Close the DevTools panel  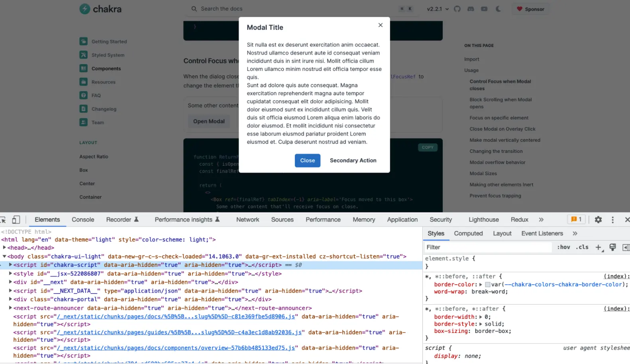(x=627, y=219)
